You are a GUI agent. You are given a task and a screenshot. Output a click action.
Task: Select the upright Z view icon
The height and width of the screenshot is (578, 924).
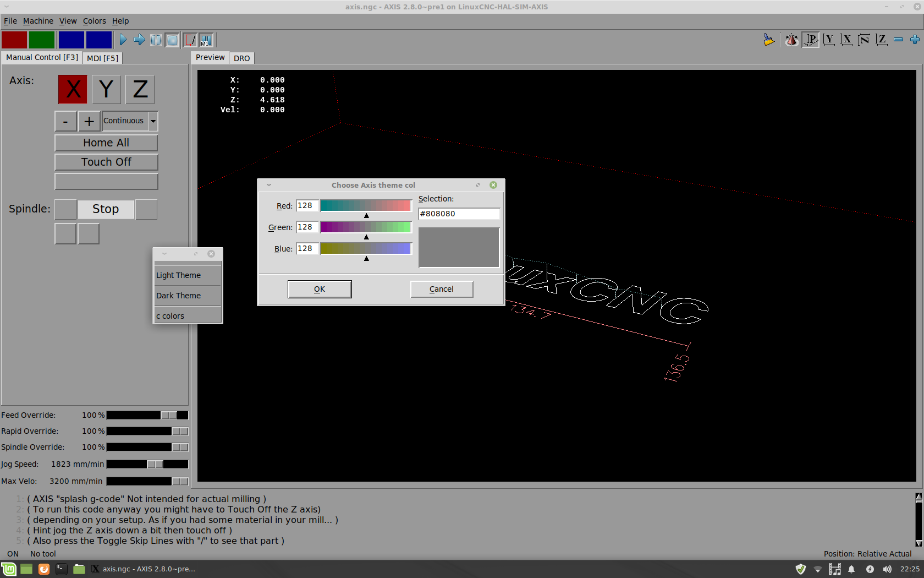coord(881,40)
